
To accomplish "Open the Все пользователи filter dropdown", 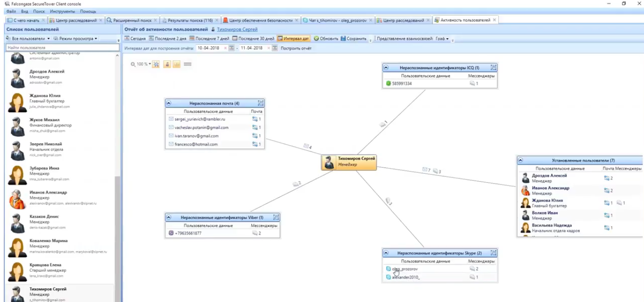I will click(x=28, y=39).
